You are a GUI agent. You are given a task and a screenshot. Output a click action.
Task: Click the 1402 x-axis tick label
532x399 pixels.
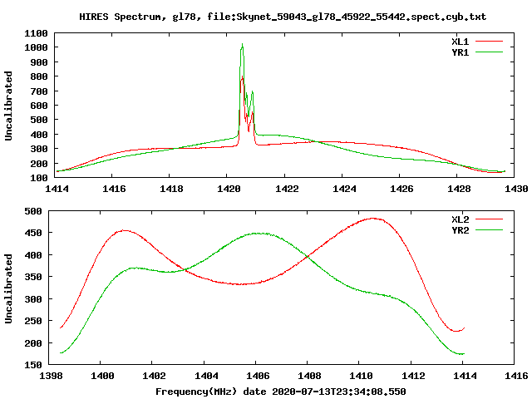click(x=154, y=376)
